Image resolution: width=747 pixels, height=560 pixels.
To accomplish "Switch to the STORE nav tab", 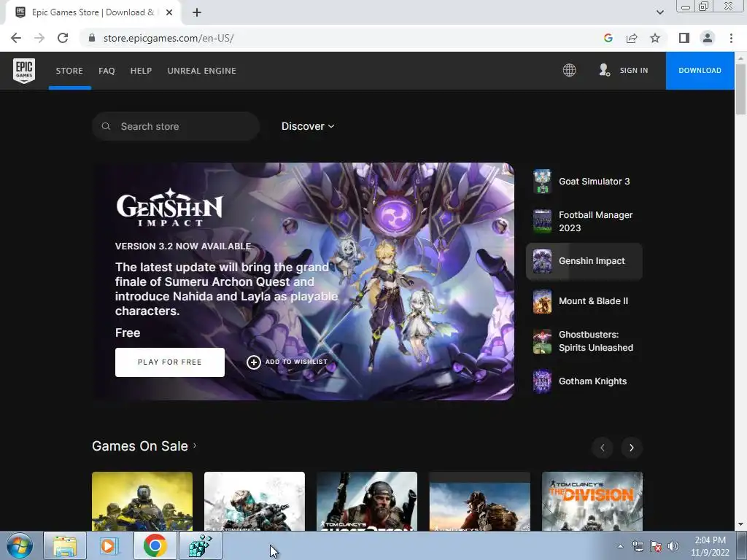I will (x=69, y=71).
